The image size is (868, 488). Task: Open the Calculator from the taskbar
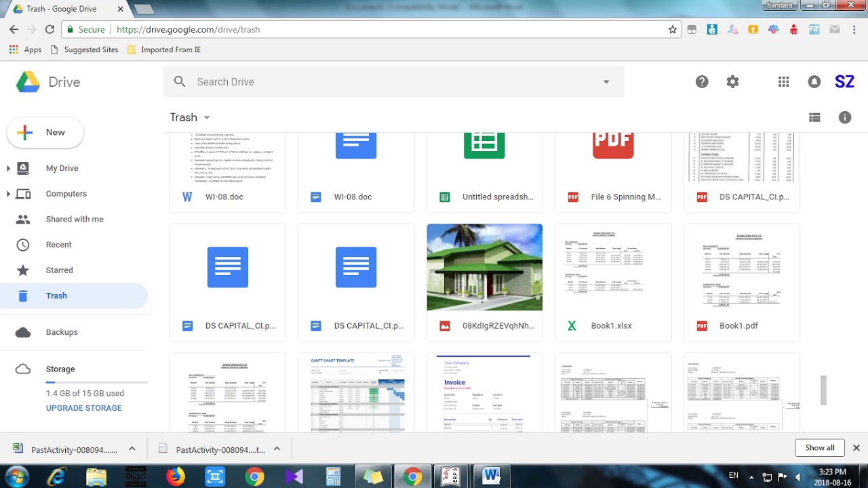(333, 476)
